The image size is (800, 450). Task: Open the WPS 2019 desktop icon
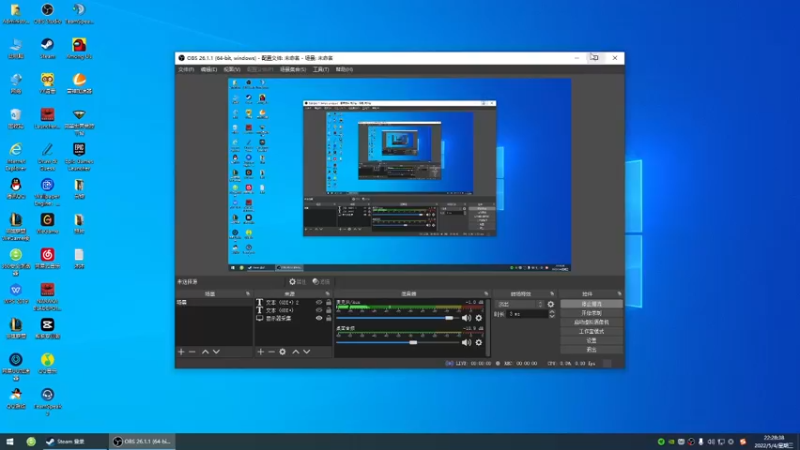click(x=16, y=294)
